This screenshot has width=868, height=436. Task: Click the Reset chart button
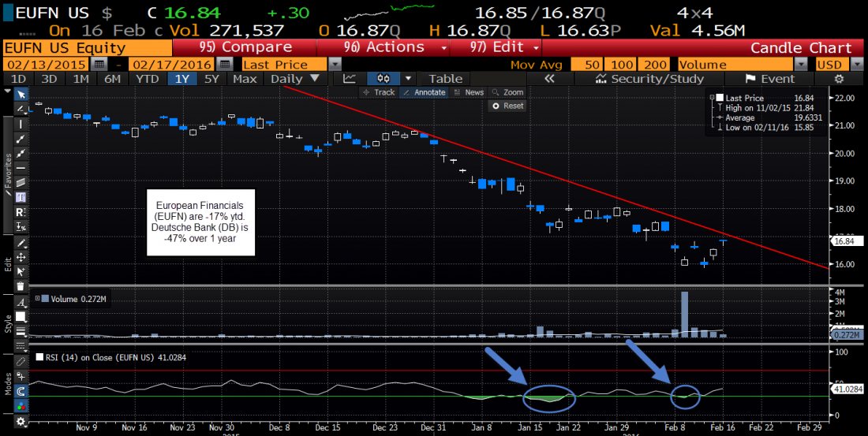(x=508, y=106)
